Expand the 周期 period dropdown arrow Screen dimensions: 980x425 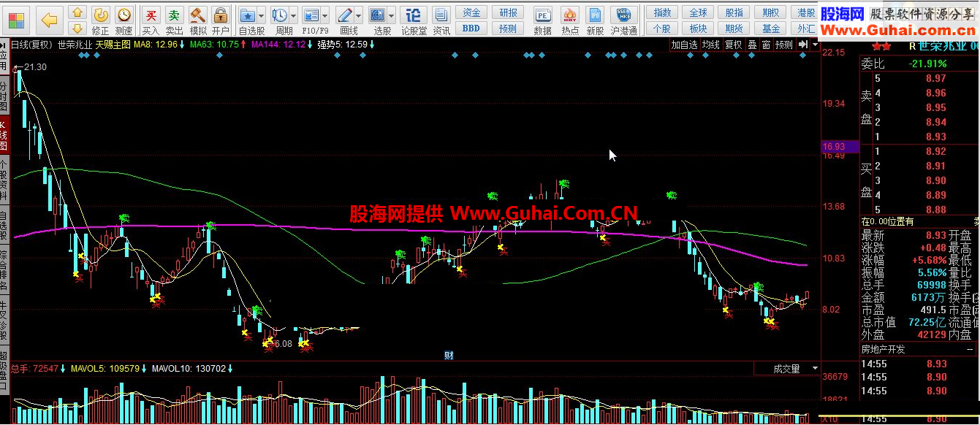(294, 15)
